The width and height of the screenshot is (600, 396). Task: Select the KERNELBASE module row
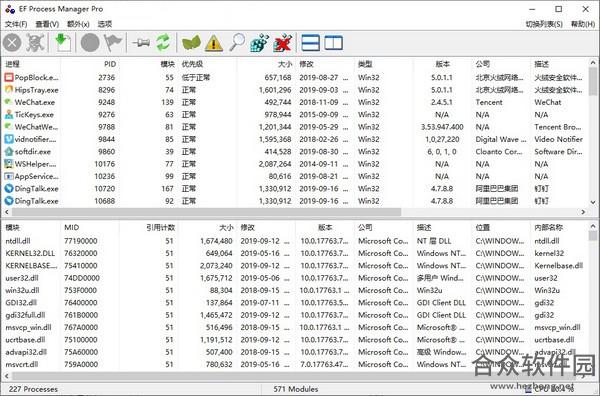click(x=295, y=266)
